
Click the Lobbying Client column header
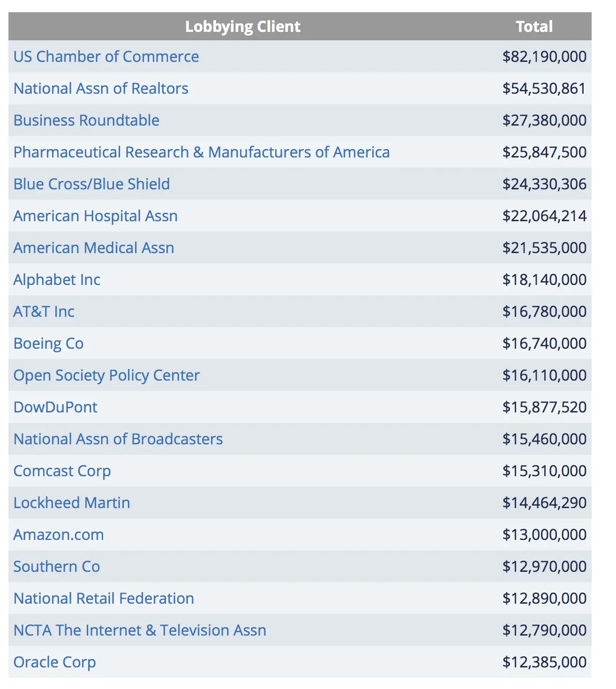[242, 27]
